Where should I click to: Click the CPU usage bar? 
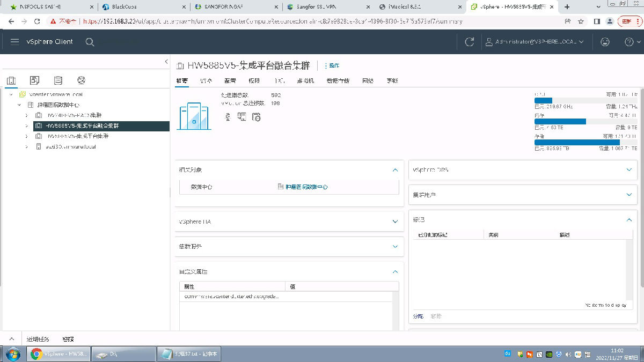tap(586, 100)
